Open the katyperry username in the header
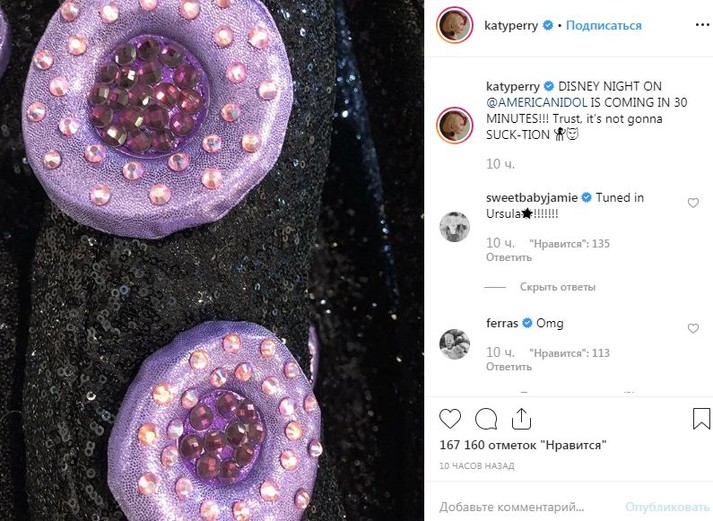713x521 pixels. [511, 25]
